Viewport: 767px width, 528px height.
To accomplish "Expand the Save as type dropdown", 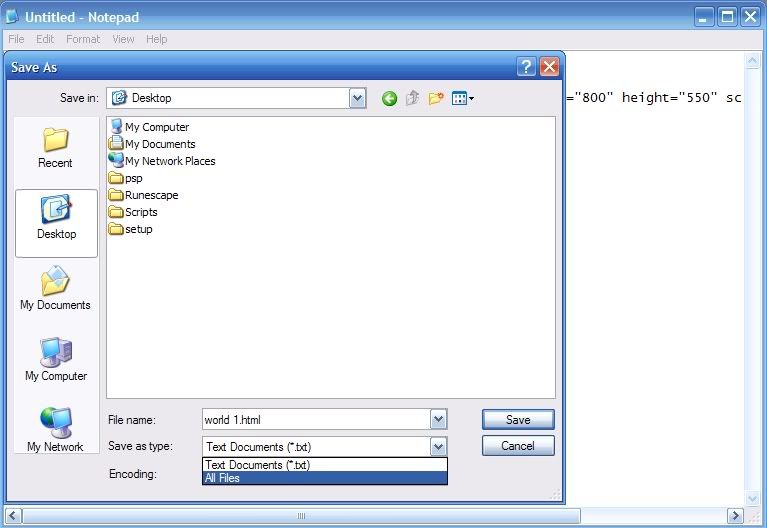I will click(438, 447).
